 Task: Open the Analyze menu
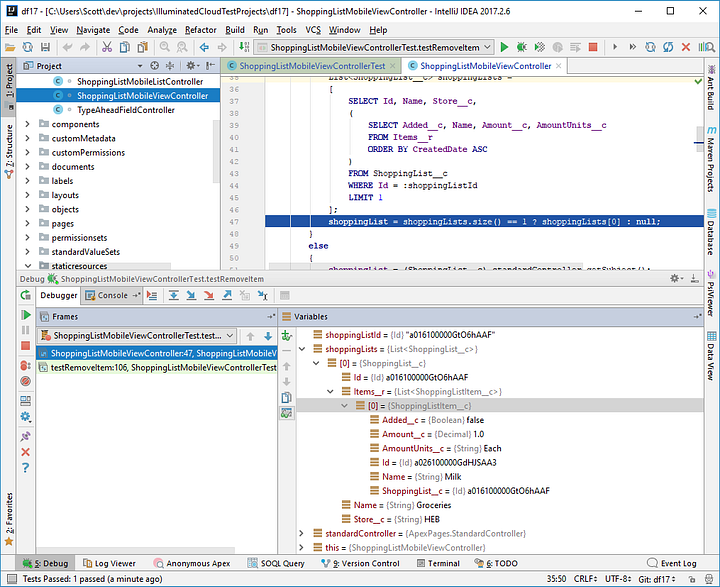pyautogui.click(x=162, y=30)
